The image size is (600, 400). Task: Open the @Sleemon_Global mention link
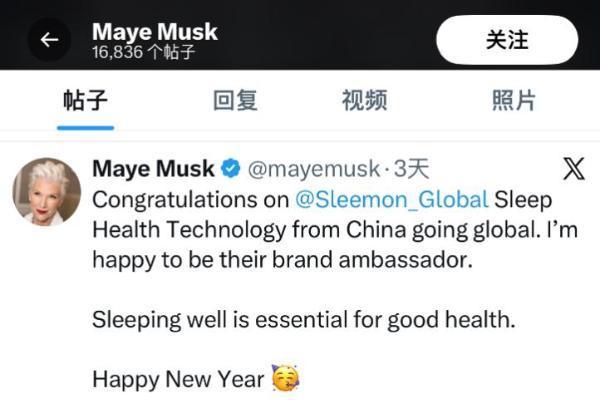pyautogui.click(x=391, y=199)
